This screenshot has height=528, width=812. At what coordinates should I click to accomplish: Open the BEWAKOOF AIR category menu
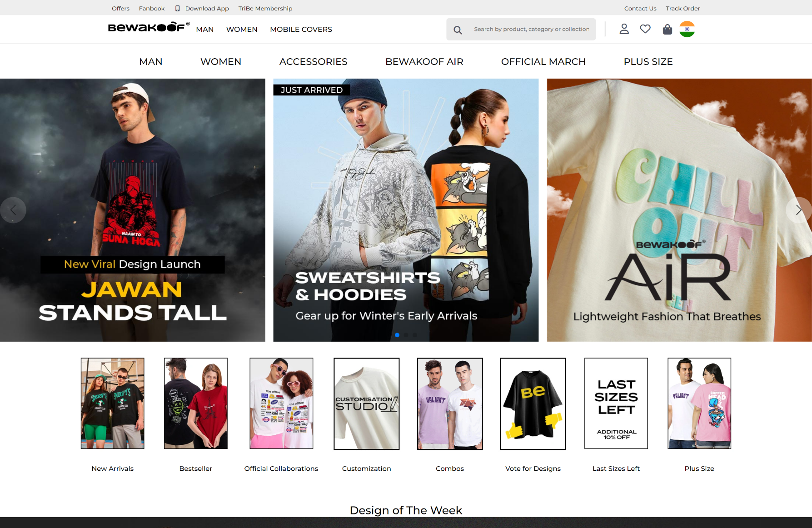424,61
